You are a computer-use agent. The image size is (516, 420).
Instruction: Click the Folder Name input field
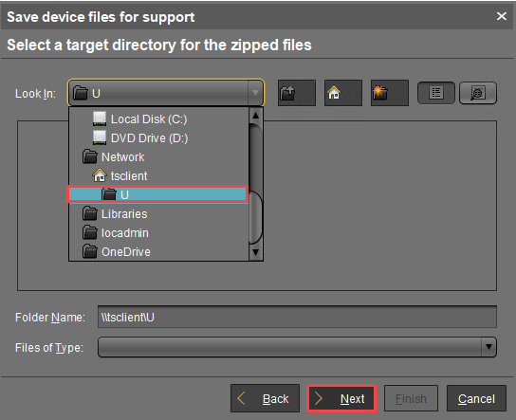pyautogui.click(x=297, y=317)
